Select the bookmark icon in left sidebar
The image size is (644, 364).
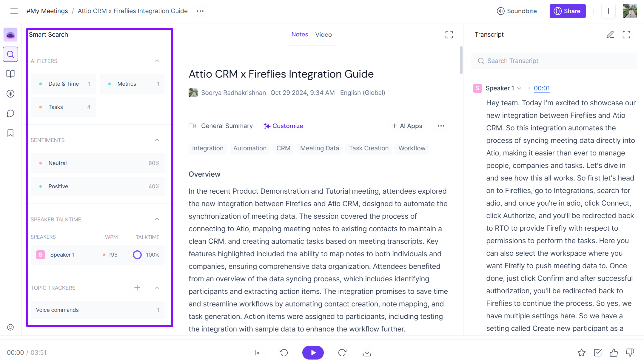click(10, 133)
